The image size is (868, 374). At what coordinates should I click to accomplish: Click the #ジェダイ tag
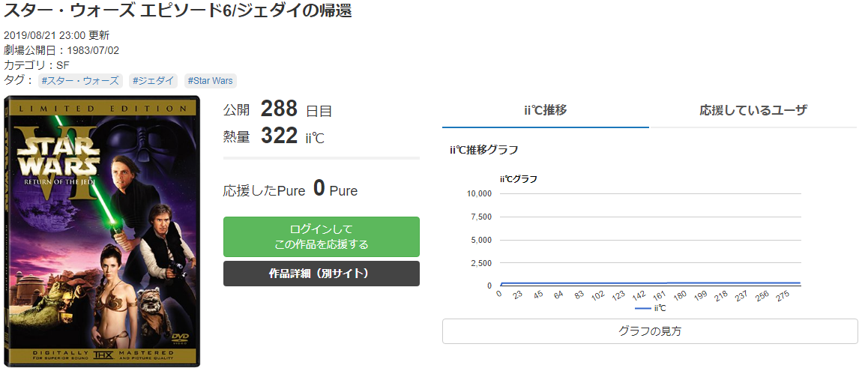[153, 80]
